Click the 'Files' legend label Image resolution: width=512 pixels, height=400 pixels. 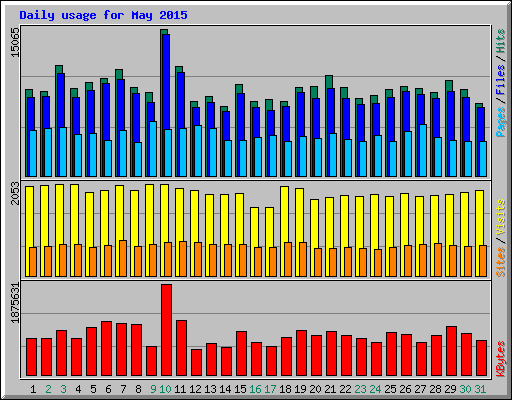pyautogui.click(x=501, y=80)
